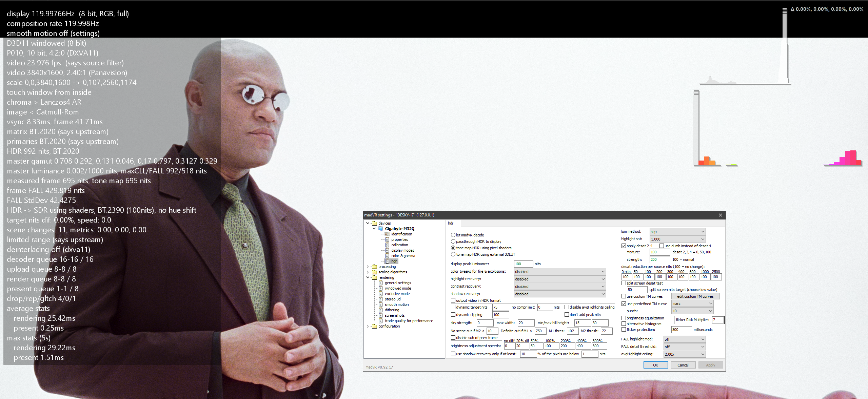Screen dimensions: 868x399
Task: Click the scaling algorithms folder icon
Action: tap(374, 272)
